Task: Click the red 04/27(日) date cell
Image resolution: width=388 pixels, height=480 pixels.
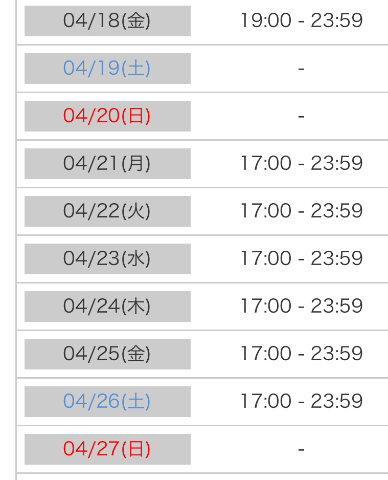Action: 108,449
